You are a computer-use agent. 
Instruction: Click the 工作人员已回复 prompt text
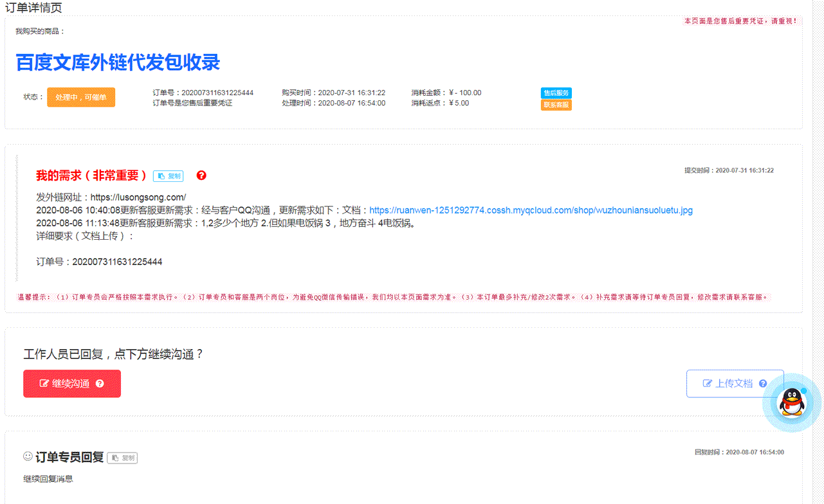113,354
